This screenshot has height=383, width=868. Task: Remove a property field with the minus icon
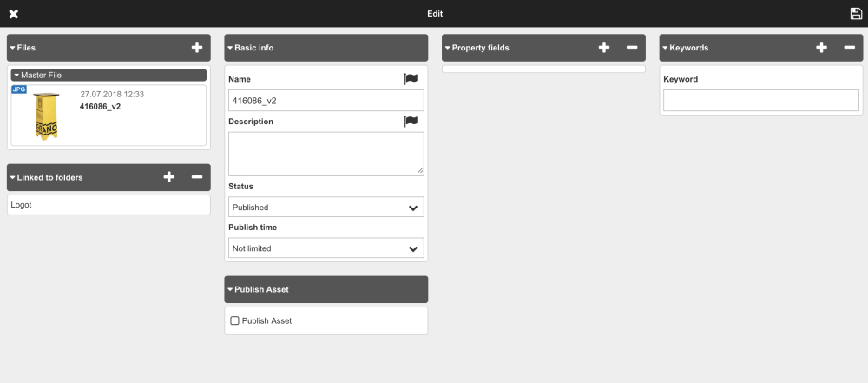click(632, 48)
